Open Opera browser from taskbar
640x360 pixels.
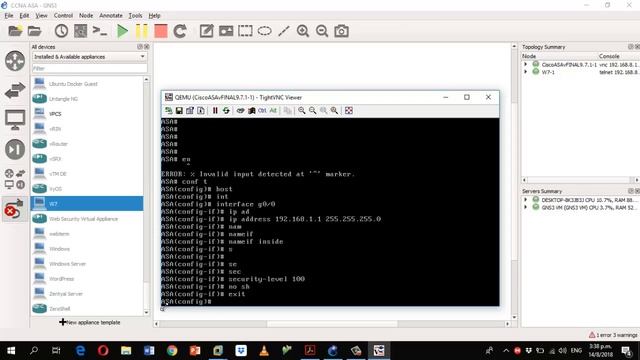[x=103, y=351]
